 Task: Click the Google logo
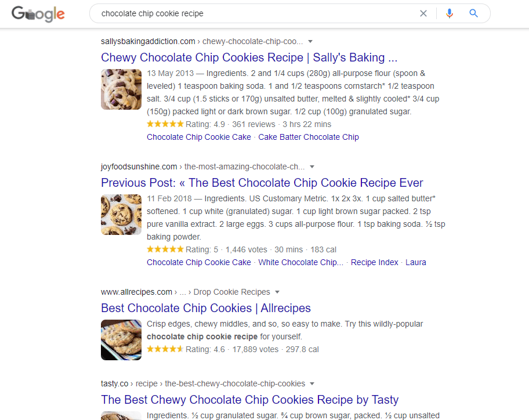(38, 14)
